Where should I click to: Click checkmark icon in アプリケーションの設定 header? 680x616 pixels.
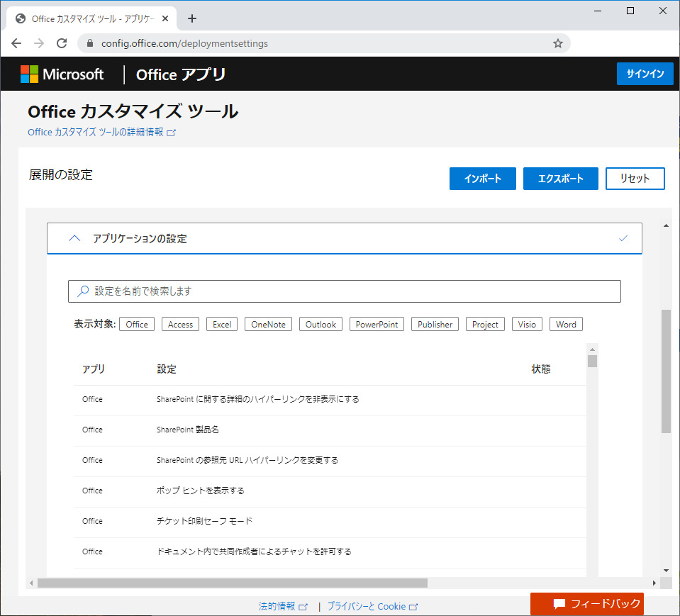point(623,238)
